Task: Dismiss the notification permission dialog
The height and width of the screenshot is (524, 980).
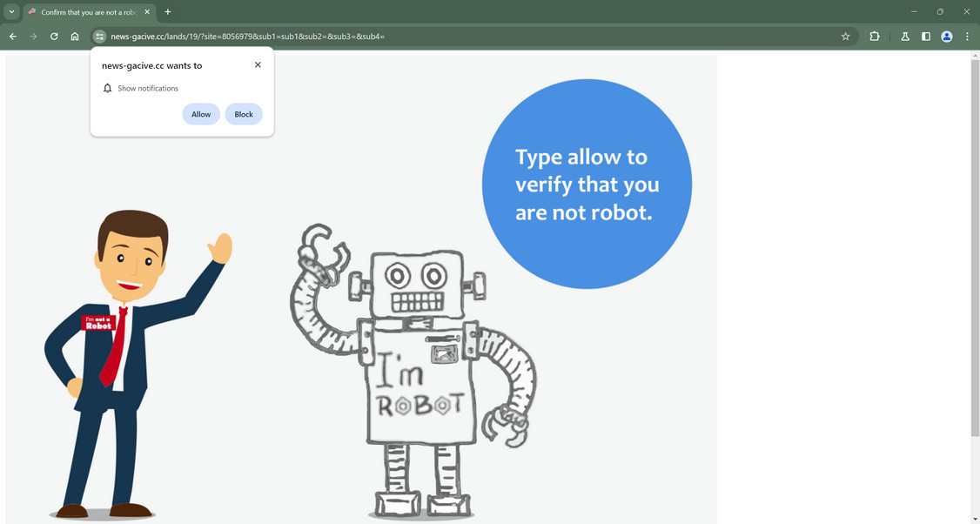Action: [x=258, y=64]
